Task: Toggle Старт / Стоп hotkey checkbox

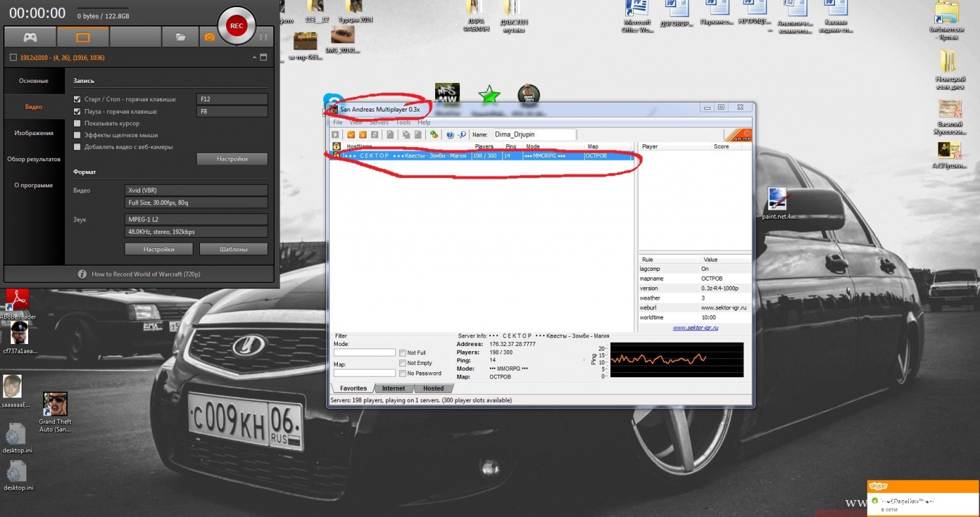Action: click(77, 99)
